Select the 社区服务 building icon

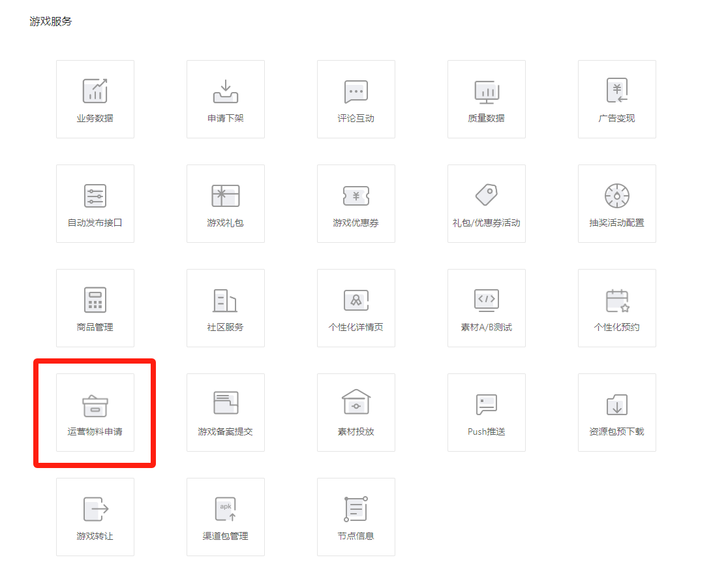226,300
